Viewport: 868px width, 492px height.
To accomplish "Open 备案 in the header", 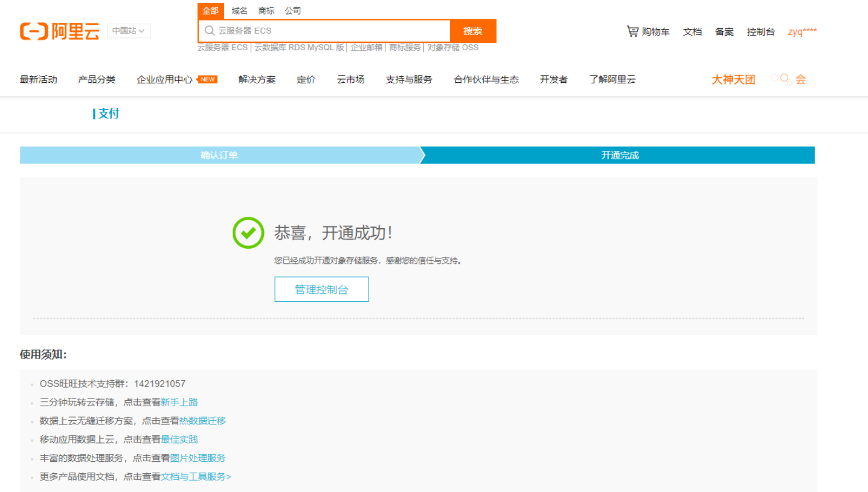I will click(x=724, y=31).
